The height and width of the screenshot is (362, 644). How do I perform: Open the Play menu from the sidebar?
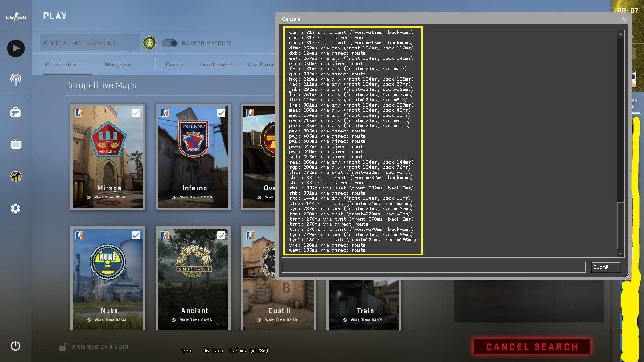(16, 48)
